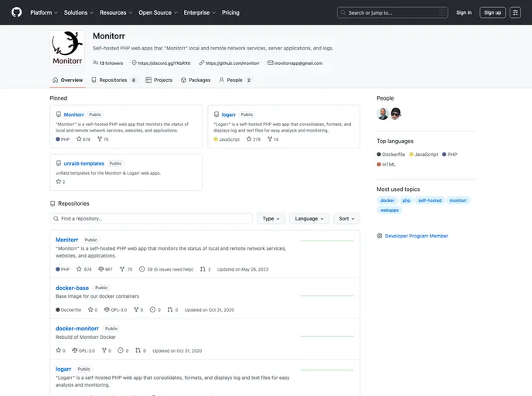
Task: Switch to the People tab
Action: tap(235, 80)
